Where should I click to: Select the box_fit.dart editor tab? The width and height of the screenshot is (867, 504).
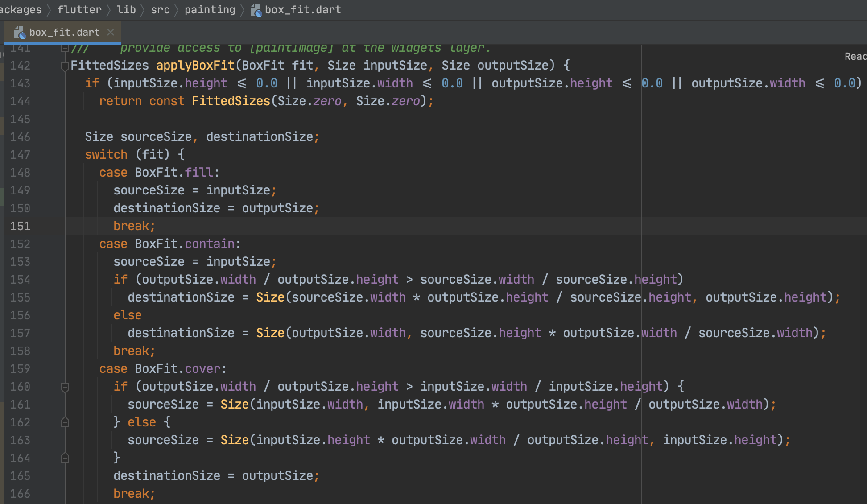click(63, 32)
